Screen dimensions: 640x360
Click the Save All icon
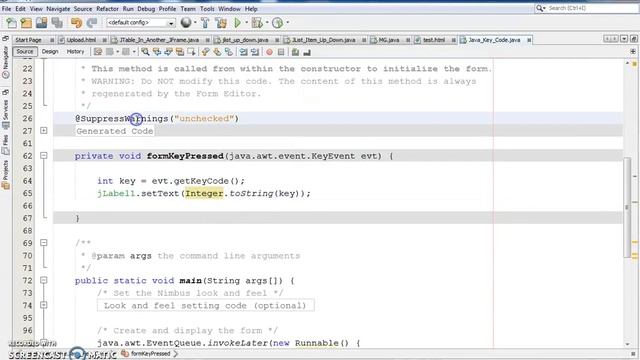pos(57,23)
